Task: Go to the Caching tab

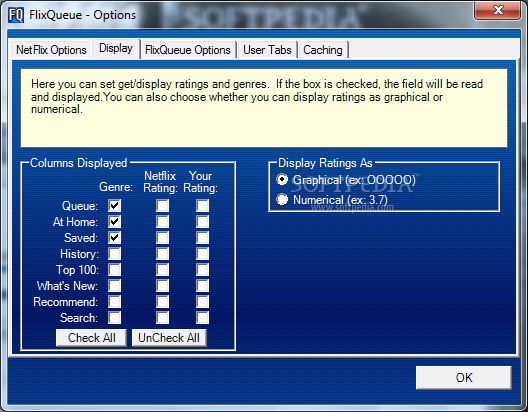Action: pos(323,50)
